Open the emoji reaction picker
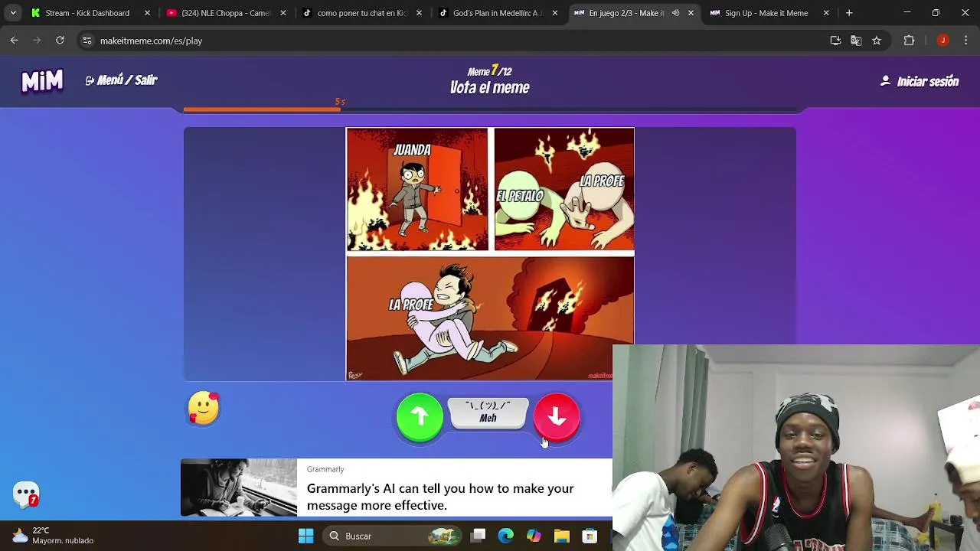Screen dimensions: 980x551 click(204, 409)
